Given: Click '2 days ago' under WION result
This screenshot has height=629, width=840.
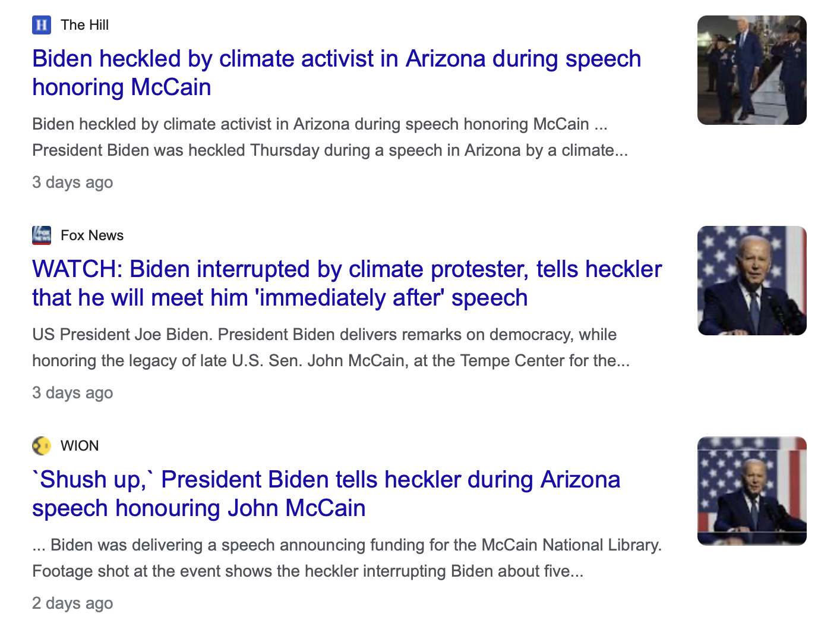Looking at the screenshot, I should [72, 603].
